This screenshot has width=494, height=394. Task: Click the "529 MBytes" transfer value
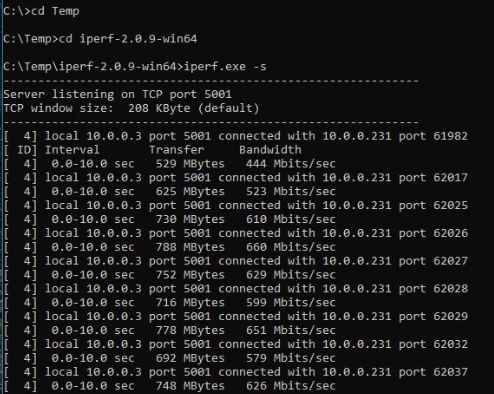pos(190,164)
